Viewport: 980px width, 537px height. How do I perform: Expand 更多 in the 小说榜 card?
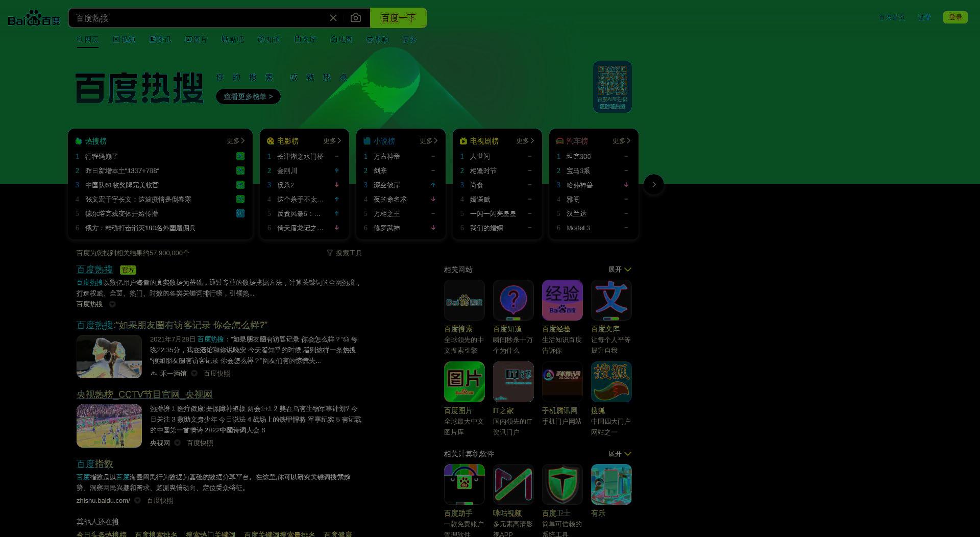tap(429, 141)
